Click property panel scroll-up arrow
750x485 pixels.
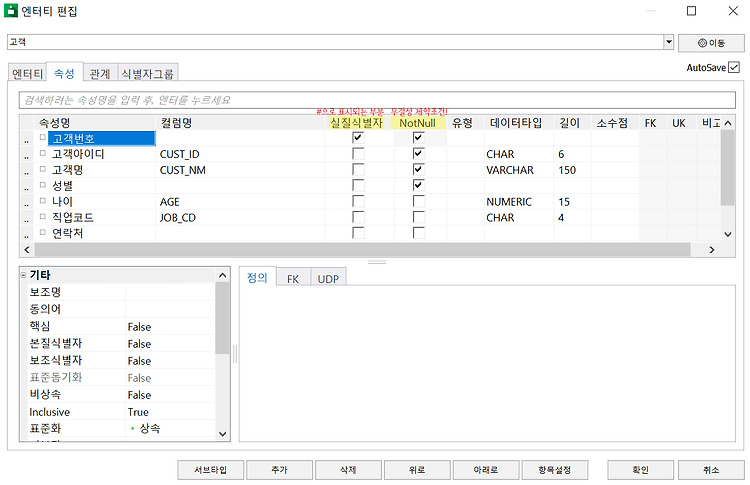click(x=222, y=275)
